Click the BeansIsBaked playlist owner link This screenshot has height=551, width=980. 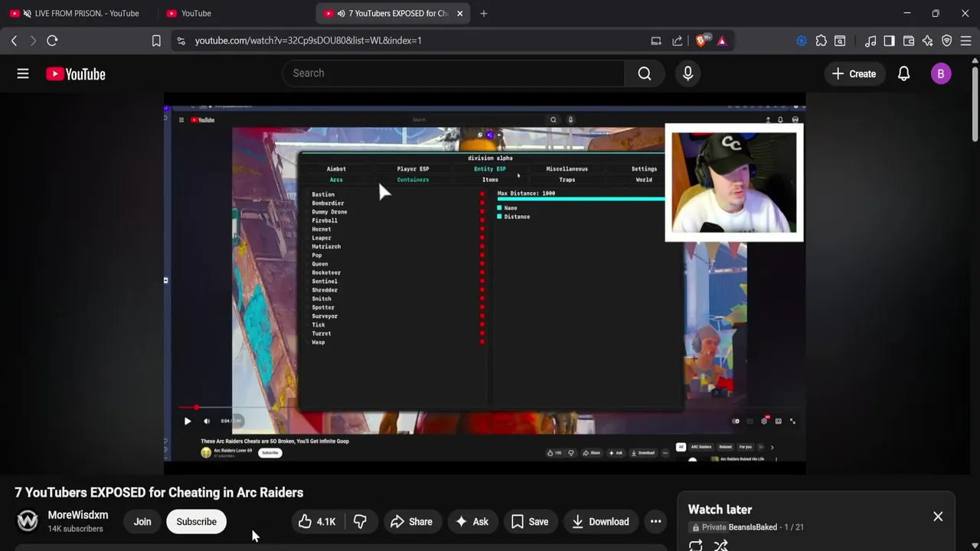pos(753,527)
